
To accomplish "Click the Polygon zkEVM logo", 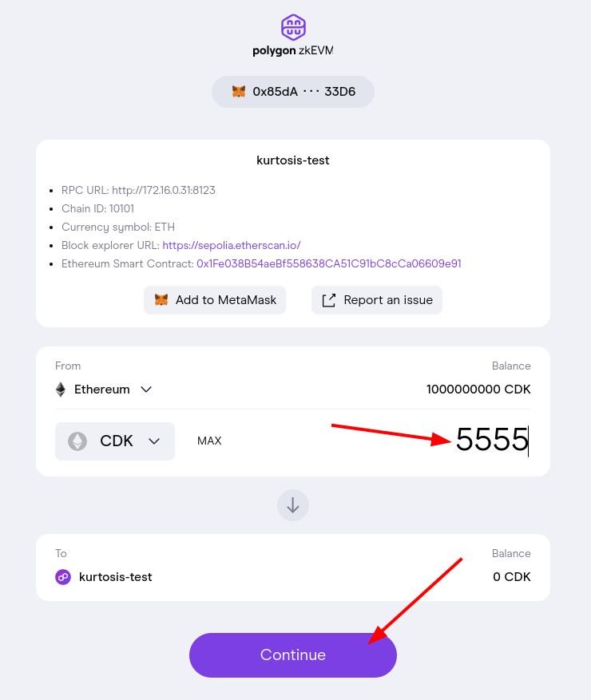I will [293, 35].
